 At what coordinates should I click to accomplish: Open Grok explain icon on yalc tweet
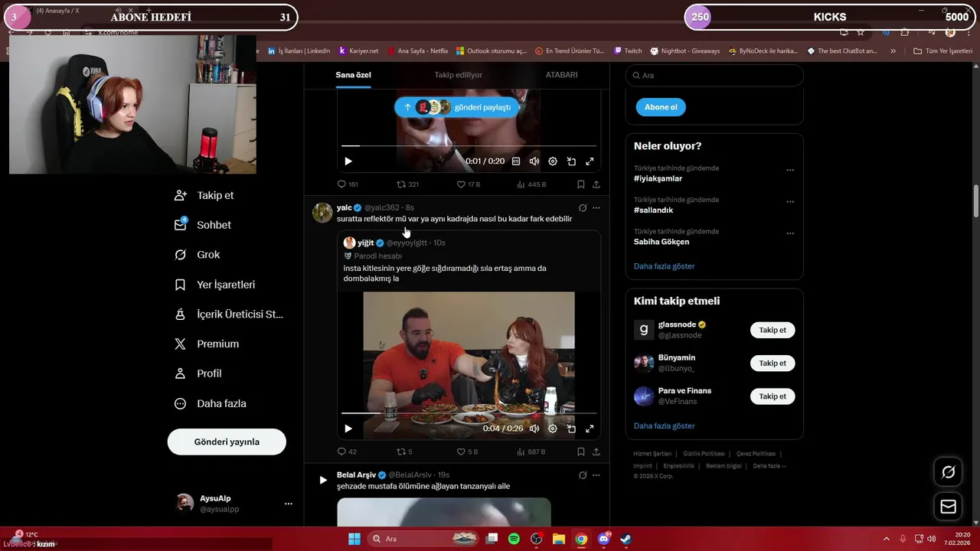pyautogui.click(x=583, y=207)
